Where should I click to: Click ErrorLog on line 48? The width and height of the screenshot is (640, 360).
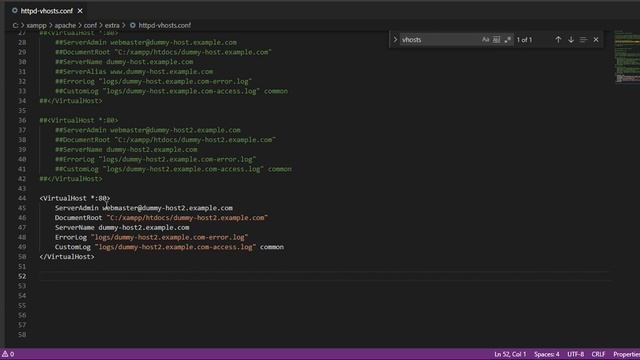[71, 238]
